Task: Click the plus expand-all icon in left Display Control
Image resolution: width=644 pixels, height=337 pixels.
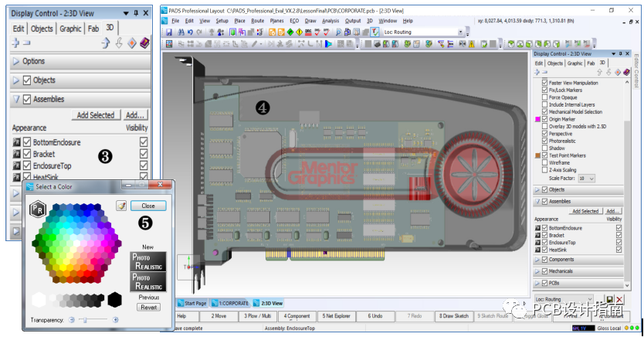Action: click(x=15, y=43)
